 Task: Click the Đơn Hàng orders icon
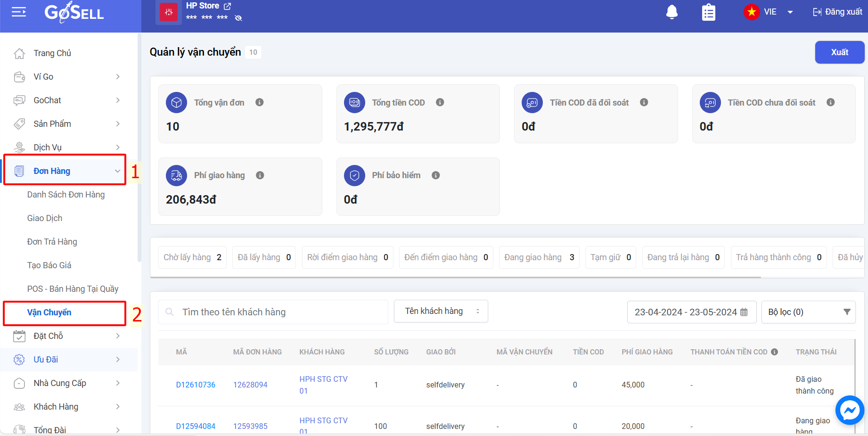pyautogui.click(x=19, y=171)
